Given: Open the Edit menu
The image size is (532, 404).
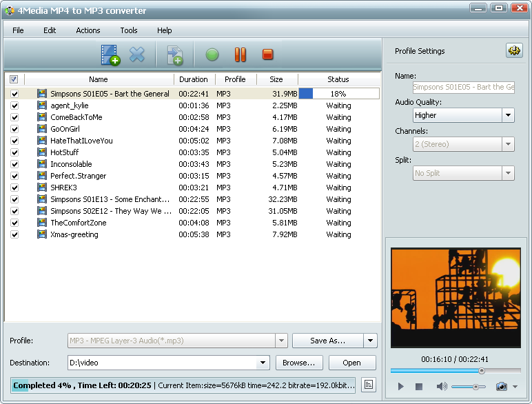Looking at the screenshot, I should (50, 30).
